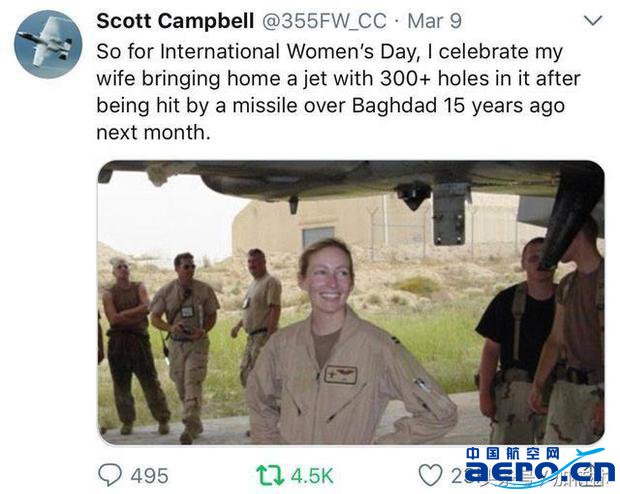Open the tweet options chevron menu

pos(593,20)
